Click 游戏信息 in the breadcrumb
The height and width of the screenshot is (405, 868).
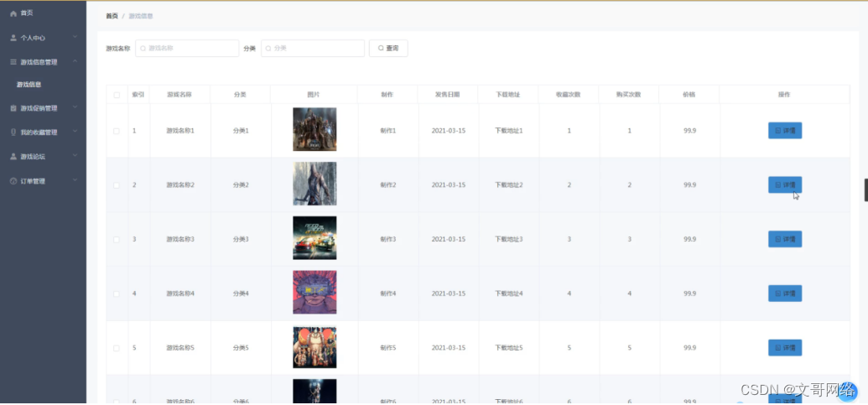(141, 16)
